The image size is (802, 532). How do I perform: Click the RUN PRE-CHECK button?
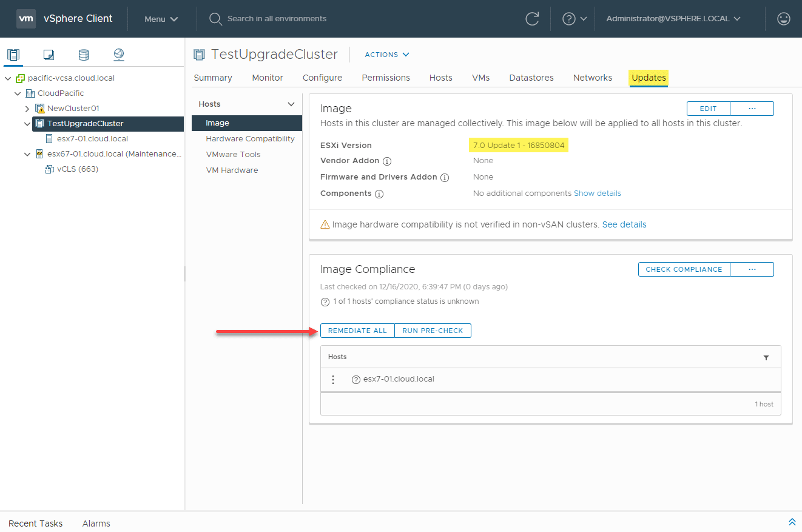[433, 331]
